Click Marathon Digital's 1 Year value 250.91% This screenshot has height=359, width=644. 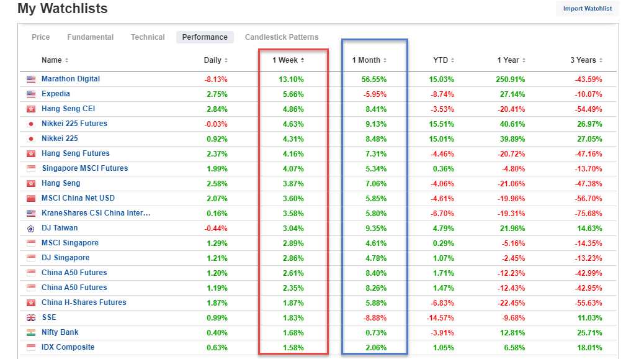(510, 80)
